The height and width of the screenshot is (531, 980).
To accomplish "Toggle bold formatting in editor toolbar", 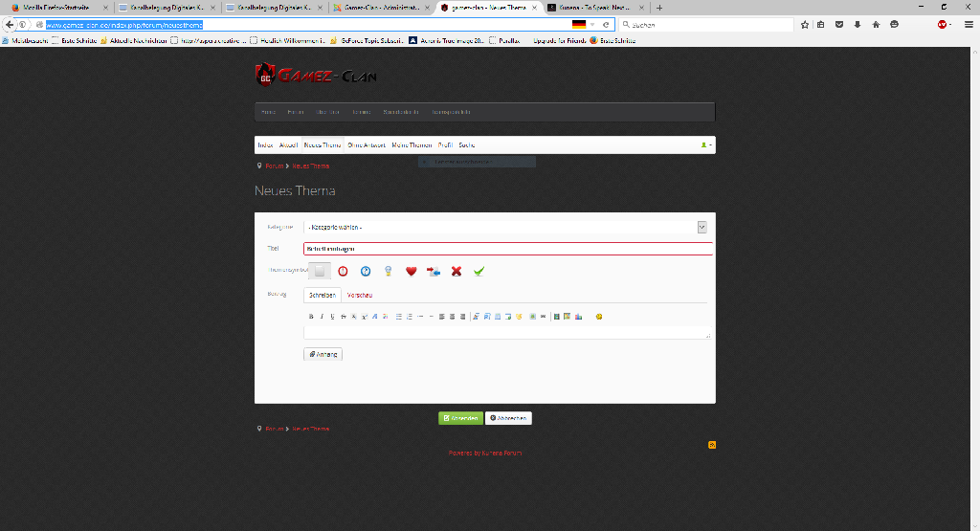I will click(x=310, y=316).
